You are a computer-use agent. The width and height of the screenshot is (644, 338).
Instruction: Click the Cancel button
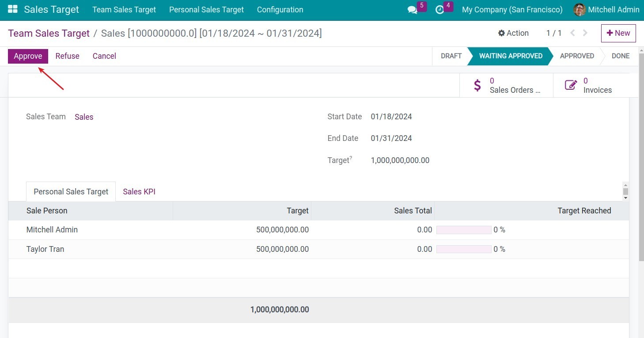point(104,56)
